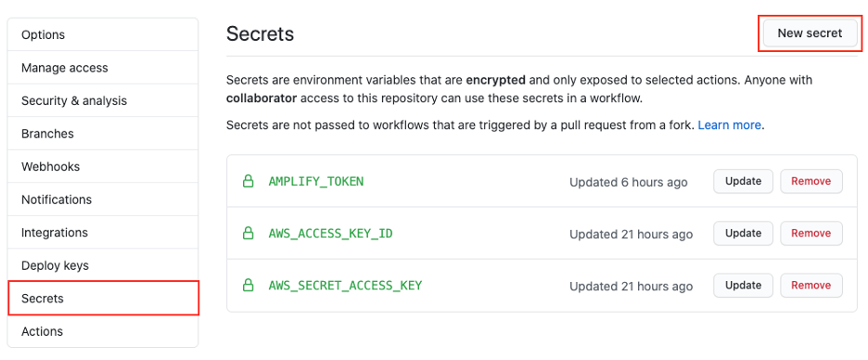Image resolution: width=868 pixels, height=360 pixels.
Task: Open the Branches settings
Action: pyautogui.click(x=103, y=134)
